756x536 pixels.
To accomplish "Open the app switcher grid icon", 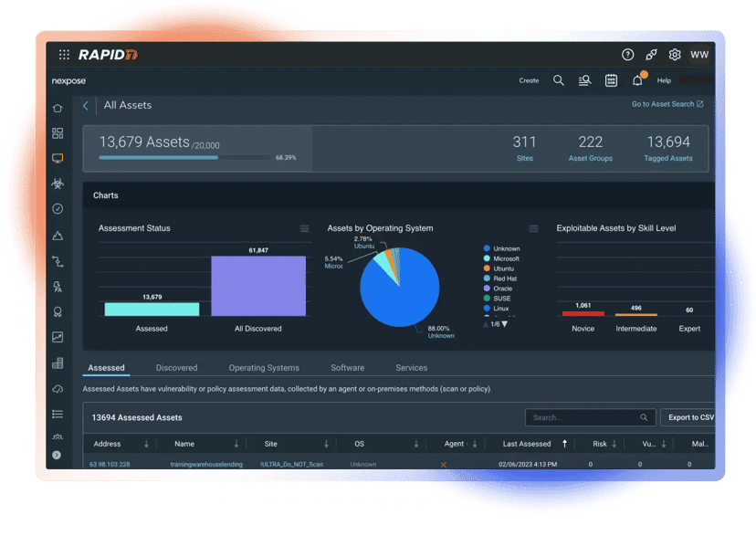I will (x=64, y=55).
